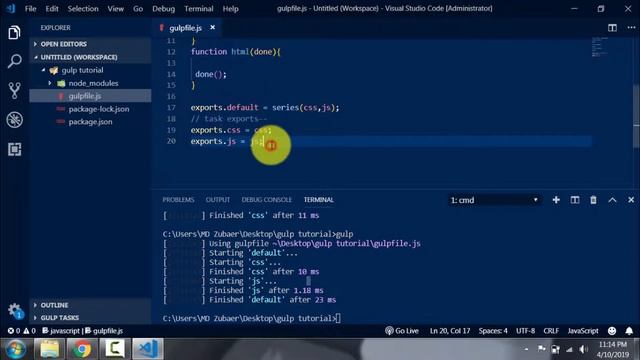Change language mode via JavaScript status item

(x=583, y=331)
